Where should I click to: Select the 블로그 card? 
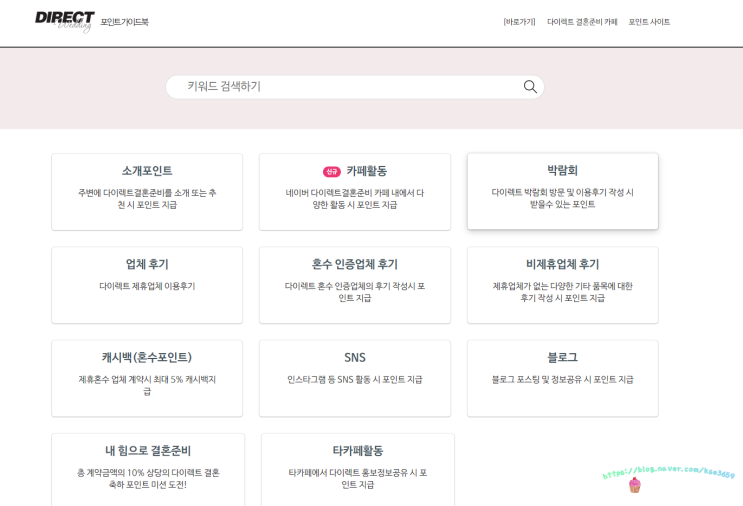[562, 379]
